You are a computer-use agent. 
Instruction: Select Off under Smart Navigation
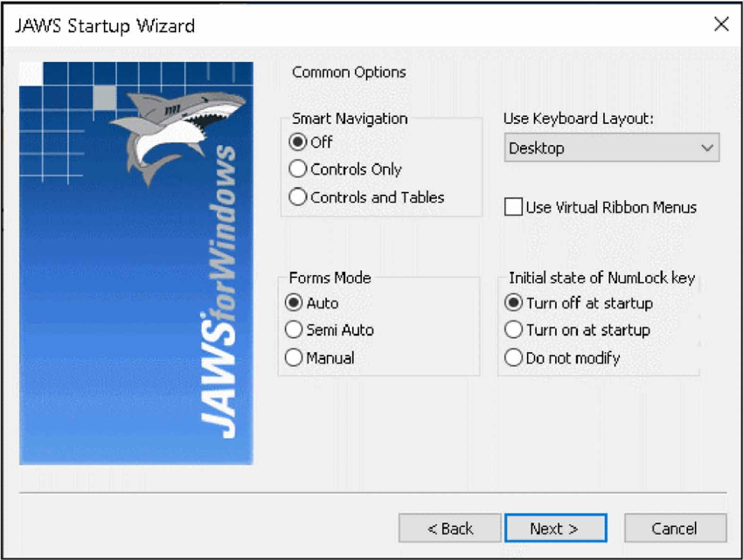(298, 142)
